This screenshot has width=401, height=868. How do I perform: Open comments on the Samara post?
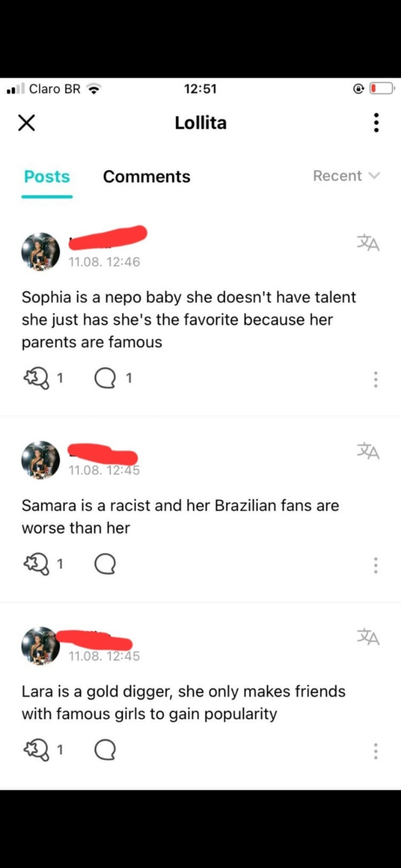click(105, 564)
